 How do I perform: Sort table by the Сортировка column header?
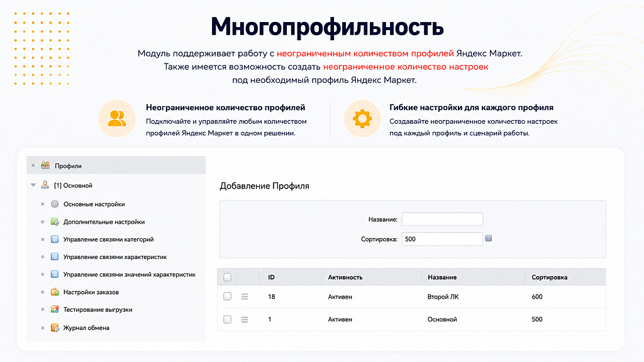coord(549,277)
